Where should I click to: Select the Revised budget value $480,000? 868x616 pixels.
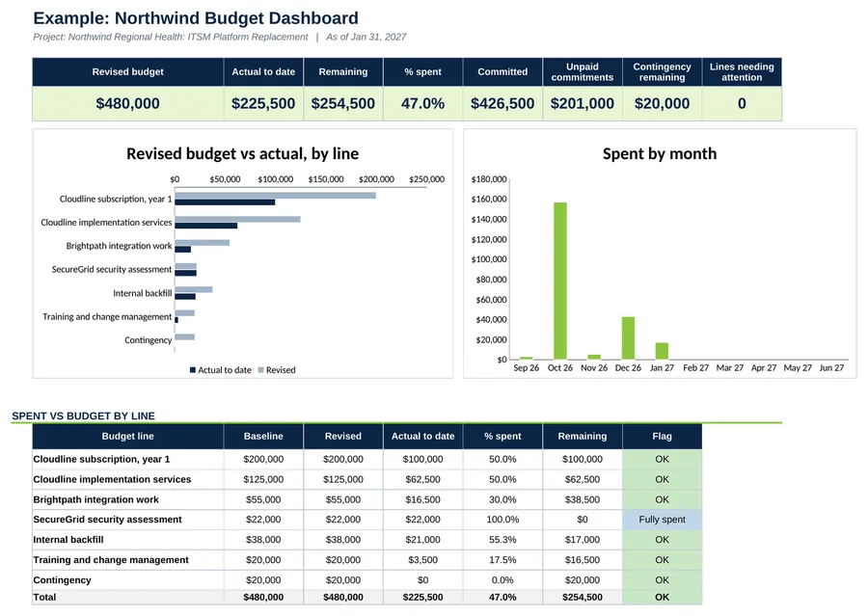coord(128,103)
